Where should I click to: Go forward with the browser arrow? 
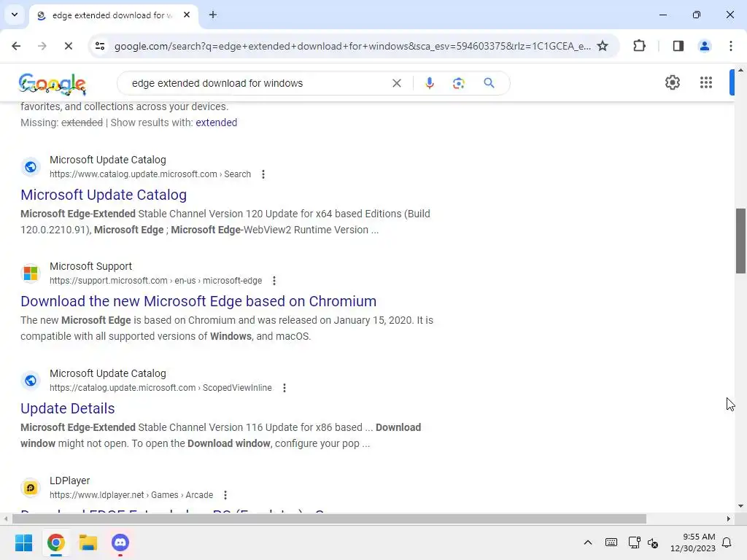tap(42, 46)
